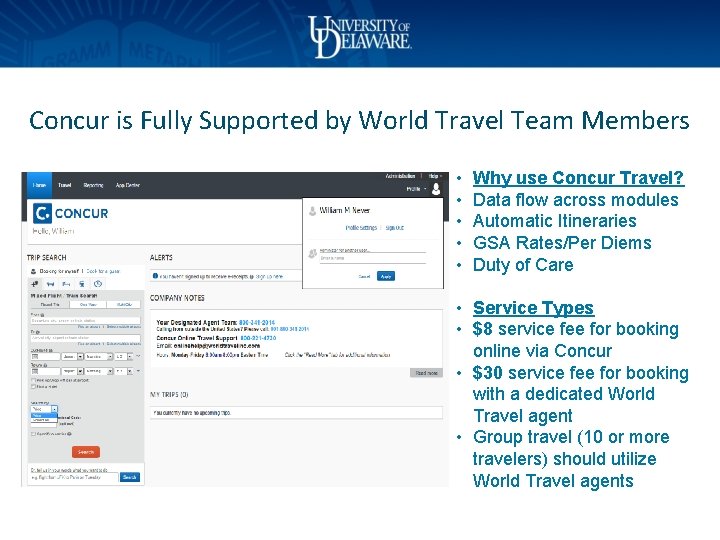Click the Book for a guest link
720x540 pixels.
tap(103, 271)
